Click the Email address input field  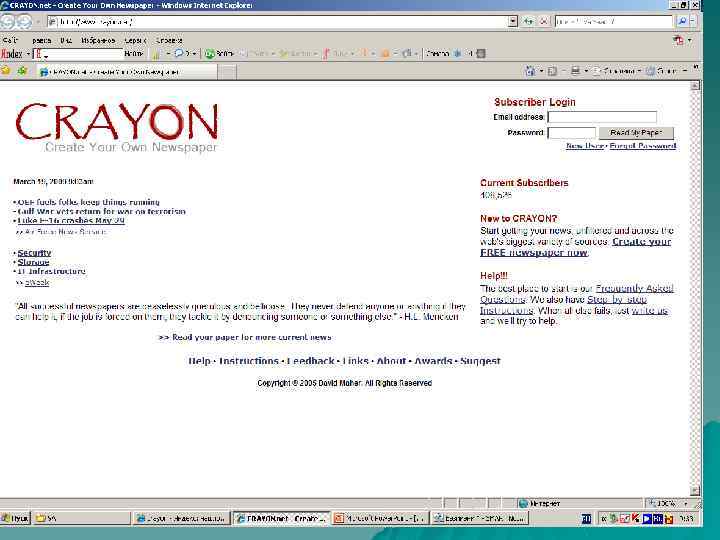click(602, 117)
